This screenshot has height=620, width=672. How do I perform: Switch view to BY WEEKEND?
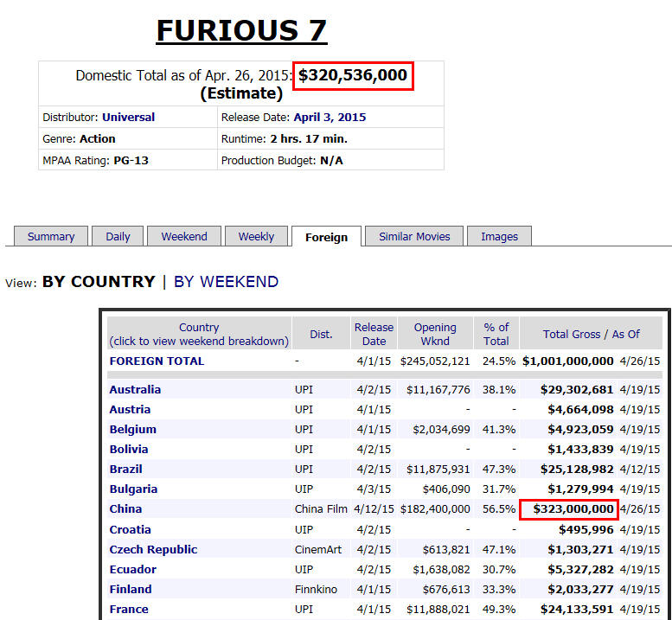tap(226, 282)
